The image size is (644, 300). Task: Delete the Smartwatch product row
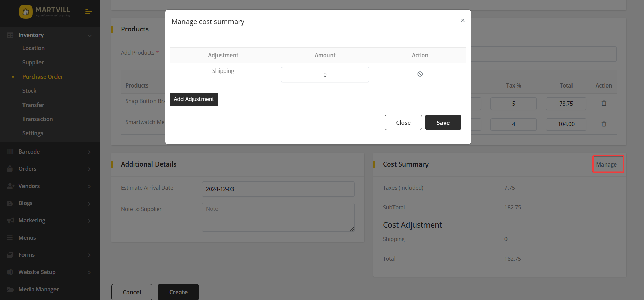[604, 124]
